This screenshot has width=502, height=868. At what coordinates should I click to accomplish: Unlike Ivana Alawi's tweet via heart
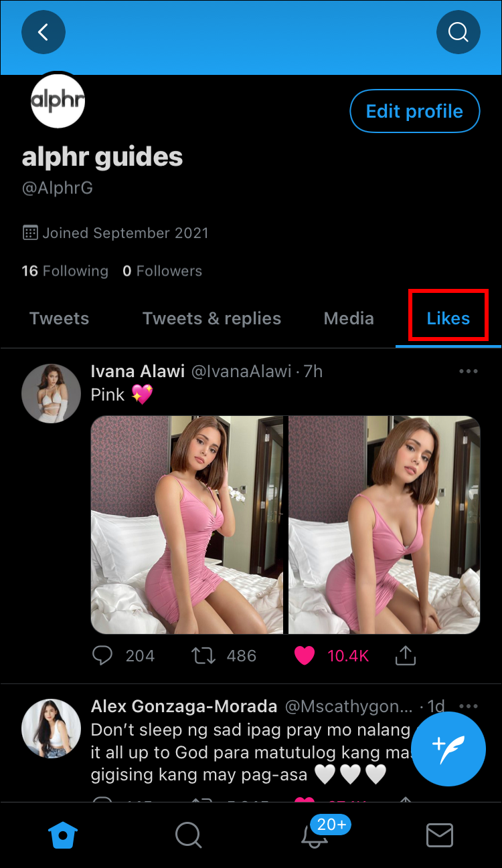coord(305,656)
